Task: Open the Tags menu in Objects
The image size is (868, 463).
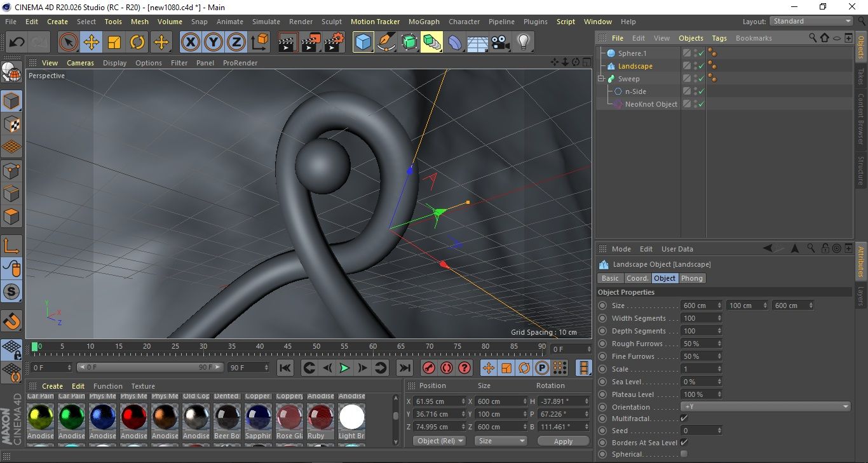Action: pyautogui.click(x=719, y=38)
